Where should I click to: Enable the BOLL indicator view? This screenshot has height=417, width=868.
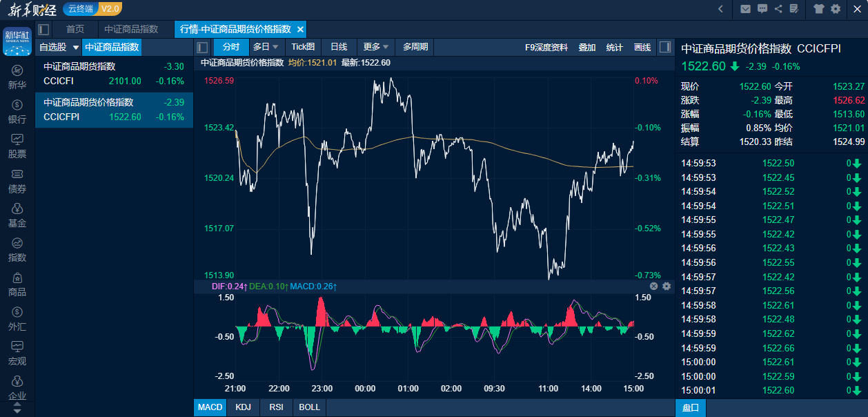(308, 407)
